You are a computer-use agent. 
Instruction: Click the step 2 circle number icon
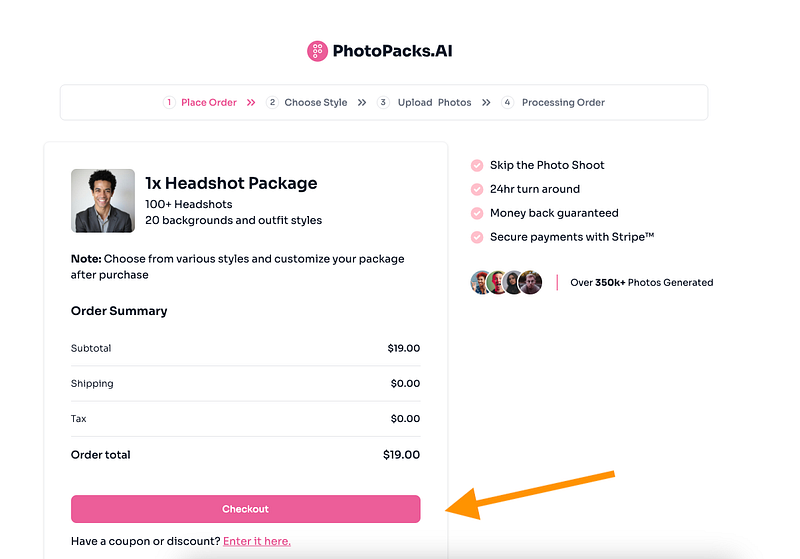272,102
